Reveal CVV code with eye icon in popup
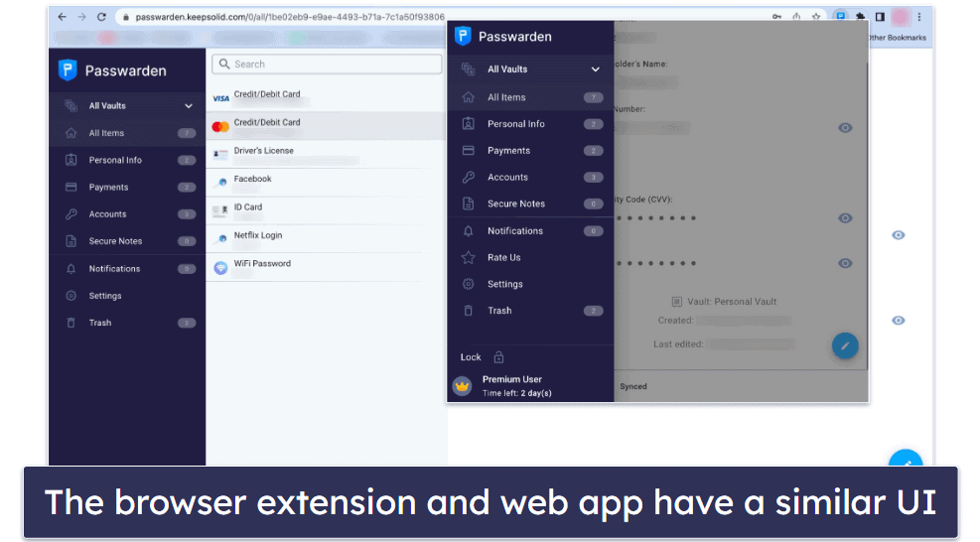This screenshot has height=542, width=980. [x=845, y=218]
